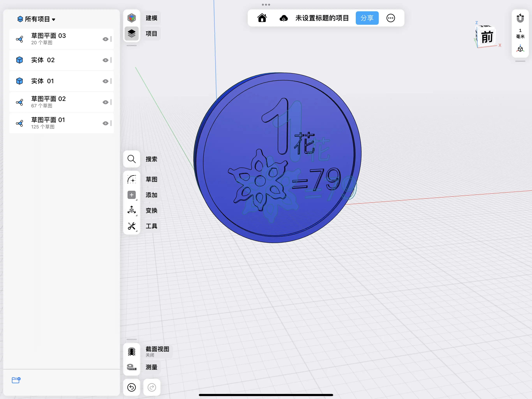The width and height of the screenshot is (532, 399).
Task: Click the 搜索 label
Action: 151,159
